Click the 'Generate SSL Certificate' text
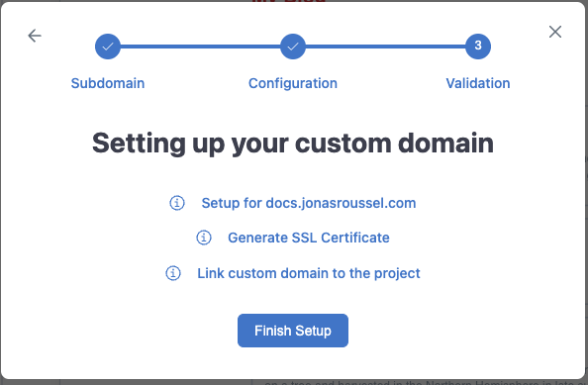 coord(309,238)
